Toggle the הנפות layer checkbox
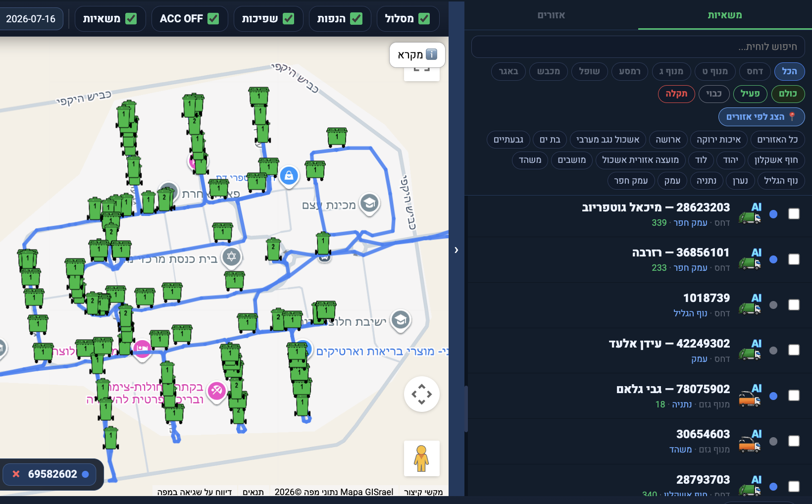The height and width of the screenshot is (504, 812). [356, 19]
